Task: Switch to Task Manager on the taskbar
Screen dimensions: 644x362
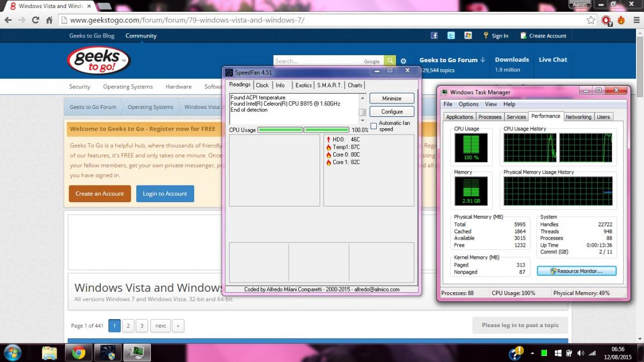Action: 137,352
